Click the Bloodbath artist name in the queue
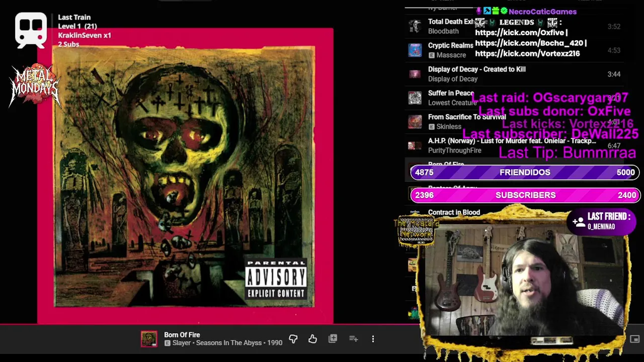This screenshot has height=362, width=644. [443, 31]
